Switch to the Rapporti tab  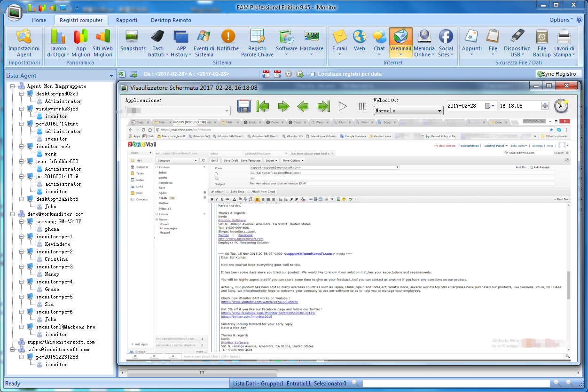[x=126, y=20]
